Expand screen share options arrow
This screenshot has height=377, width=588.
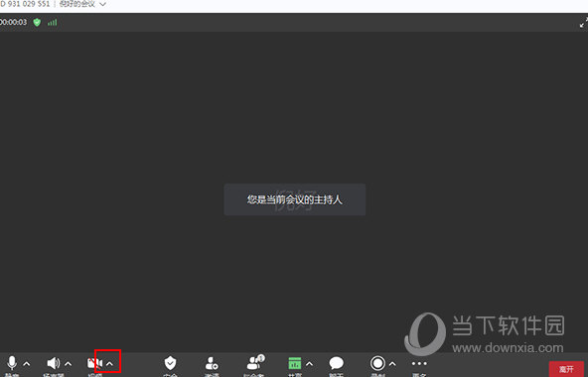(x=309, y=363)
